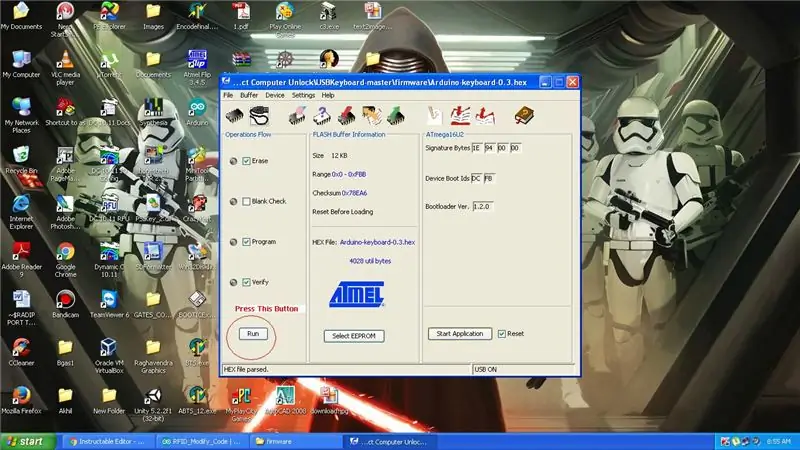
Task: Open the Flip Help book toolbar icon
Action: point(523,116)
